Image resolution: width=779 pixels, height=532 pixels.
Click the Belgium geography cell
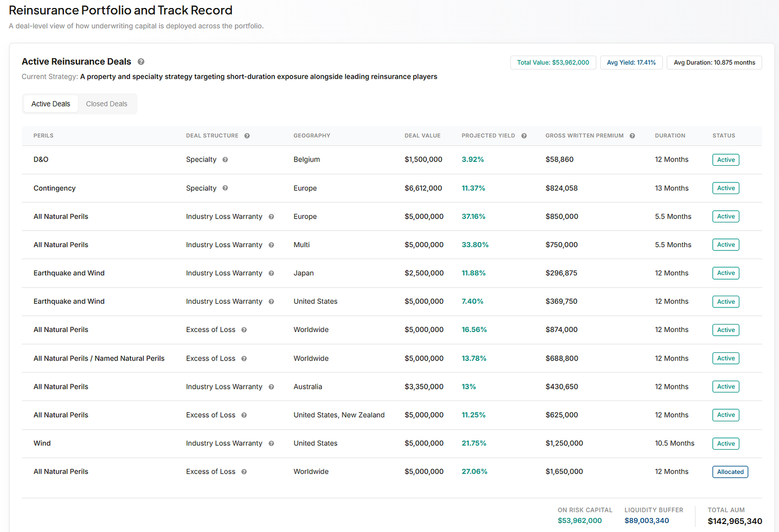point(307,159)
